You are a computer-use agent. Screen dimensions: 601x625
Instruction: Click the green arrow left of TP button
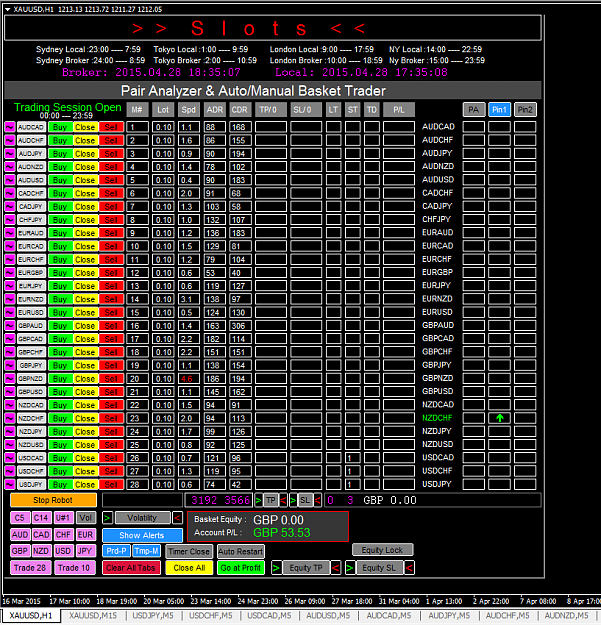(x=258, y=500)
